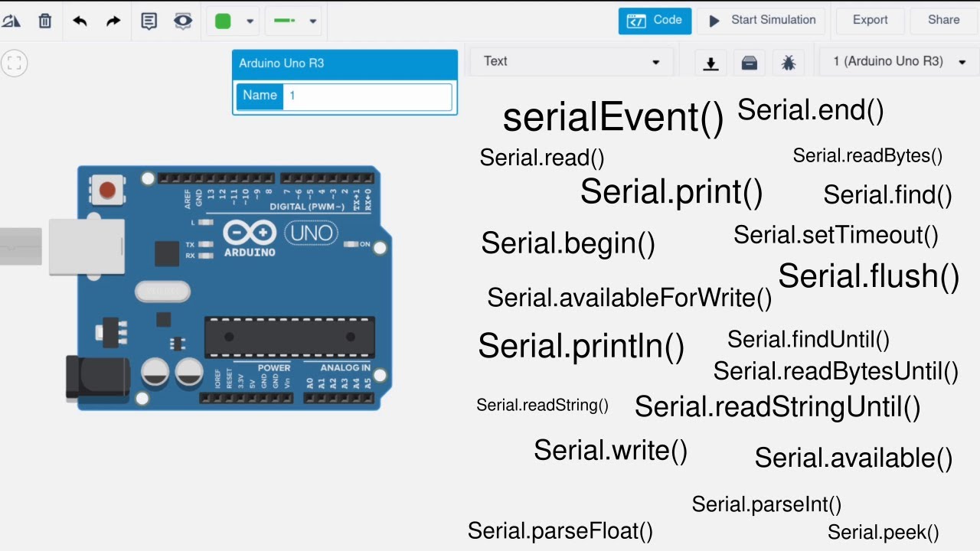
Task: Open the Code editor panel
Action: [655, 21]
